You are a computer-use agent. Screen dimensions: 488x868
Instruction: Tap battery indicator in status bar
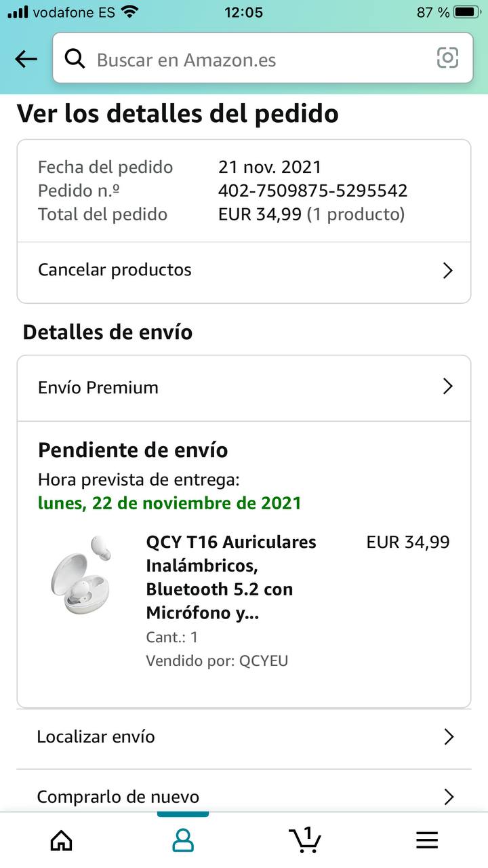coord(467,12)
